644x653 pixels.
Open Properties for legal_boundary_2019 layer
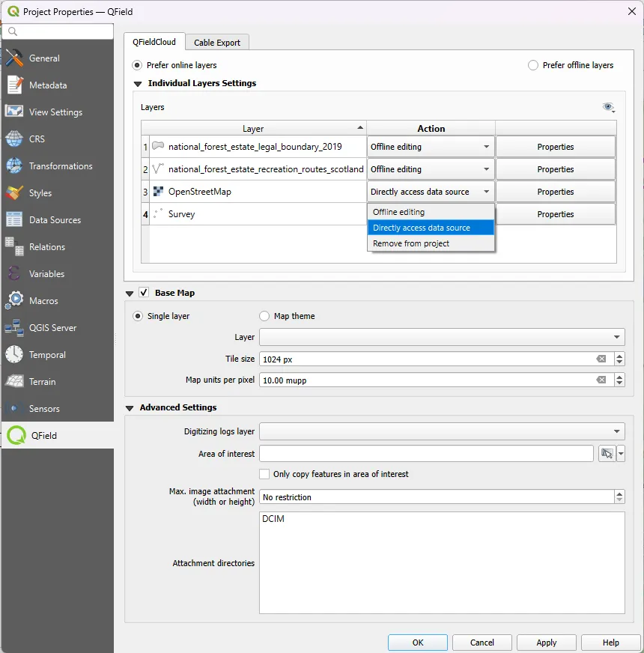click(x=556, y=147)
